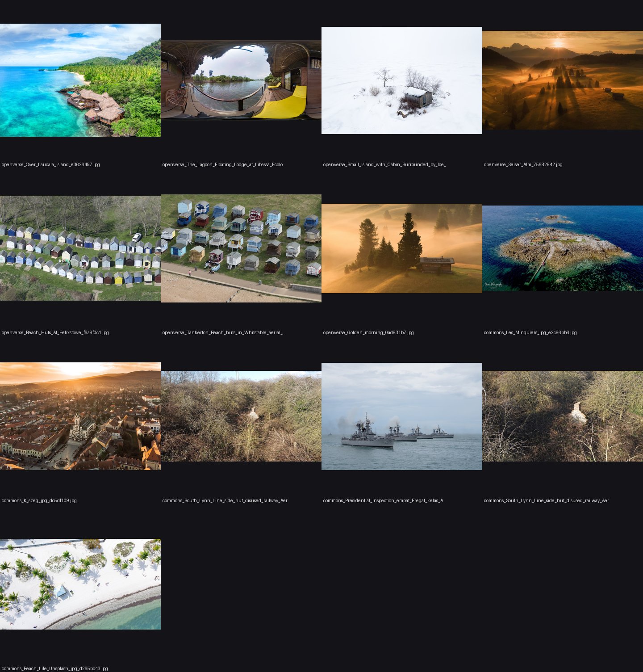Select the Kőszeg town sunset thumbnail
Viewport: 643px width, 672px height.
(80, 416)
